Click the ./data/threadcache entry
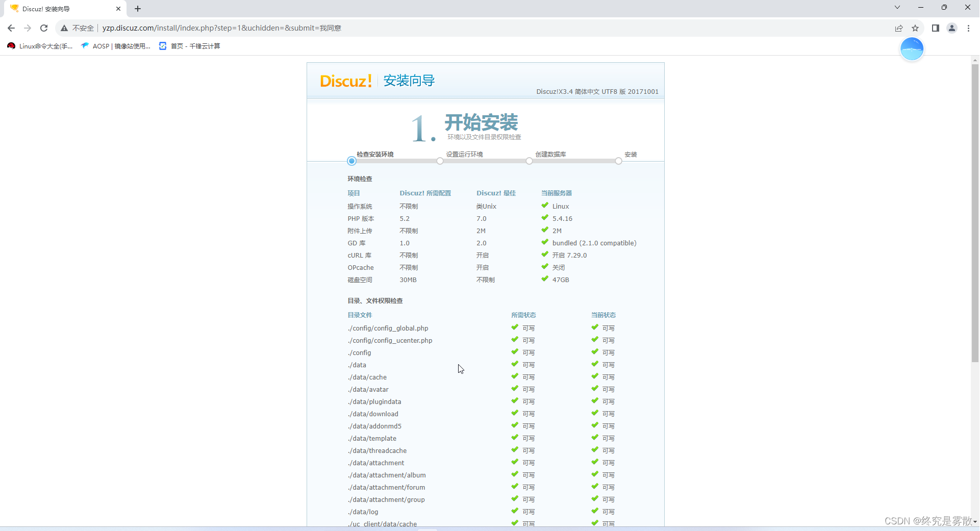The width and height of the screenshot is (980, 531). [378, 451]
